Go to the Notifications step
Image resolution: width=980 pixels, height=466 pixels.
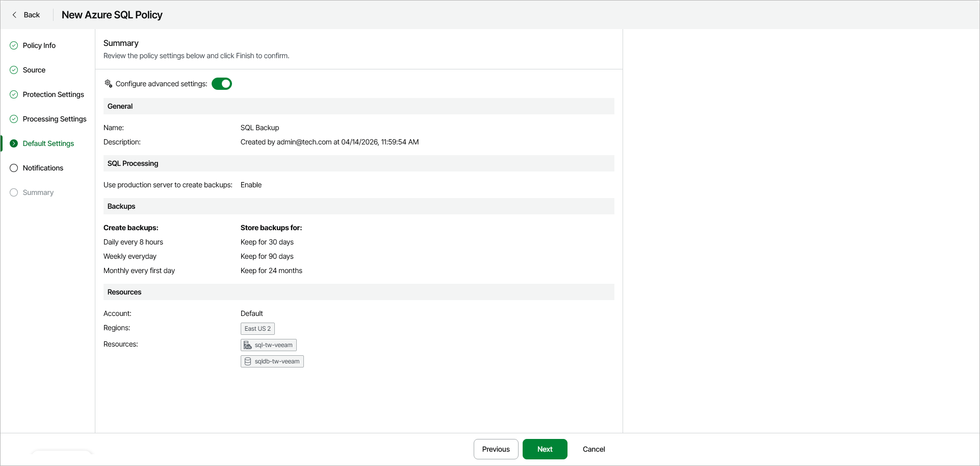click(x=43, y=168)
